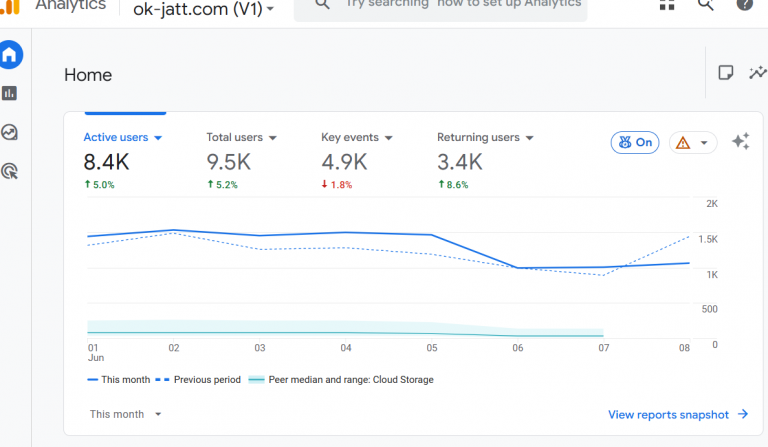
Task: Select the 3.4K Returning users value
Action: [459, 162]
